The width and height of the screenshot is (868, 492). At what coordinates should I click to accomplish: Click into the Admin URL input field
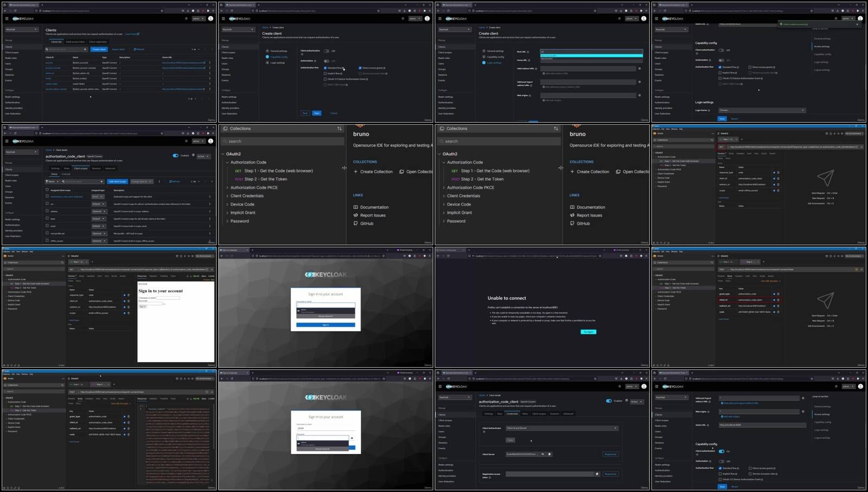(x=762, y=425)
